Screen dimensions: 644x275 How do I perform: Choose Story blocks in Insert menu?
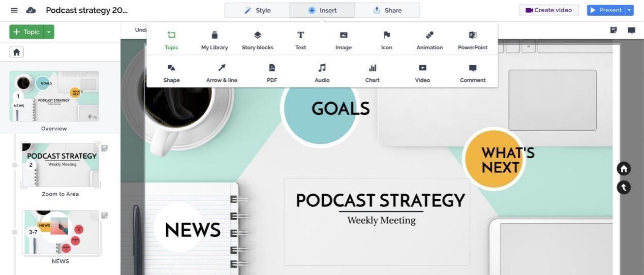258,41
